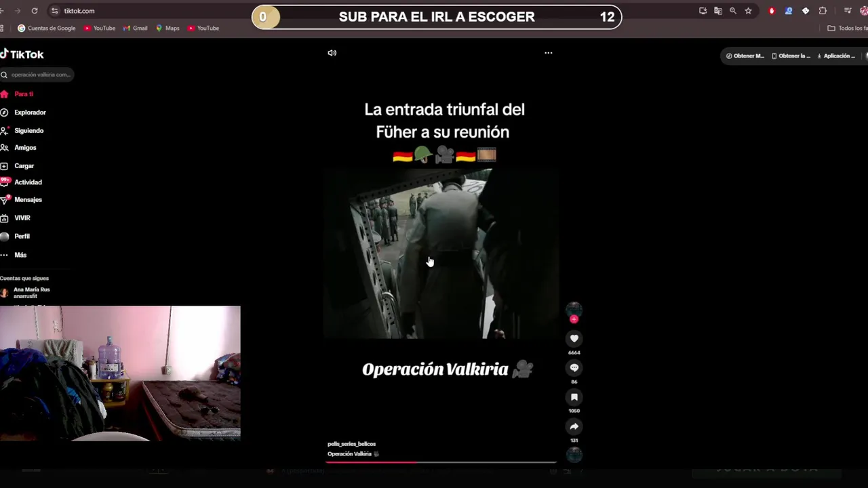Viewport: 868px width, 488px height.
Task: Open the white tag extension icon
Action: (x=806, y=11)
